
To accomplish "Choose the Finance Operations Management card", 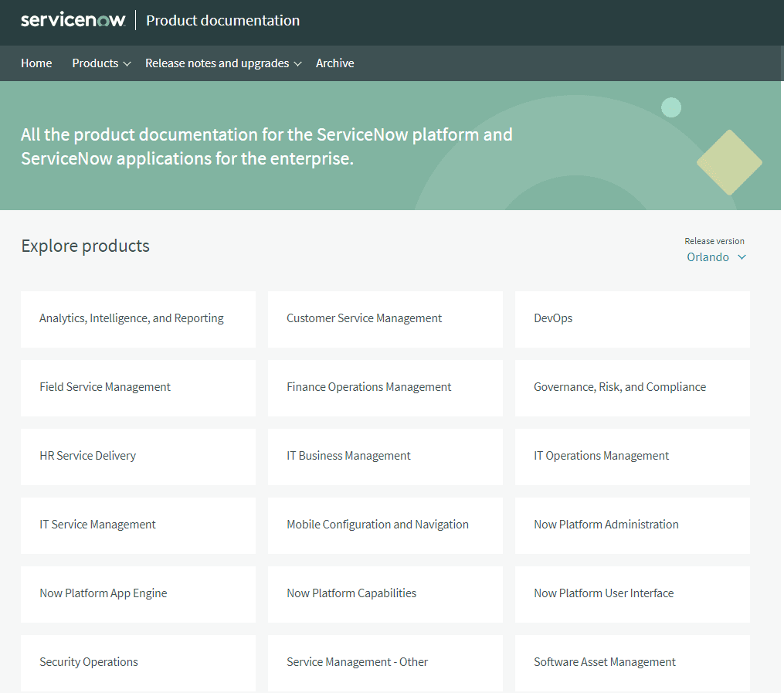I will click(385, 388).
